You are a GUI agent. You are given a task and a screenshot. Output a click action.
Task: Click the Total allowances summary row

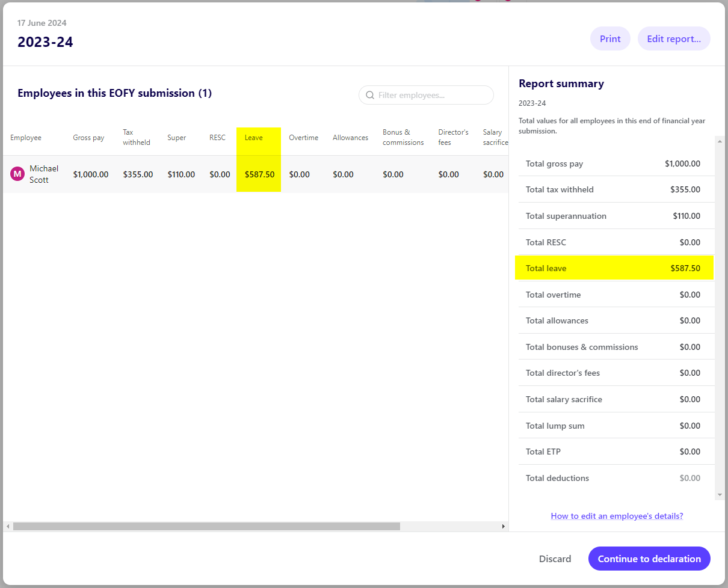click(616, 320)
